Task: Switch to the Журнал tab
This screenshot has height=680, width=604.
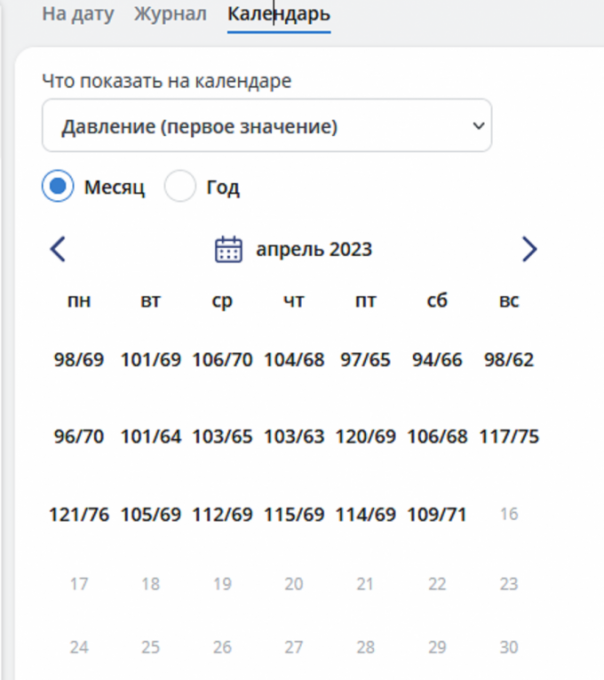Action: pyautogui.click(x=170, y=14)
